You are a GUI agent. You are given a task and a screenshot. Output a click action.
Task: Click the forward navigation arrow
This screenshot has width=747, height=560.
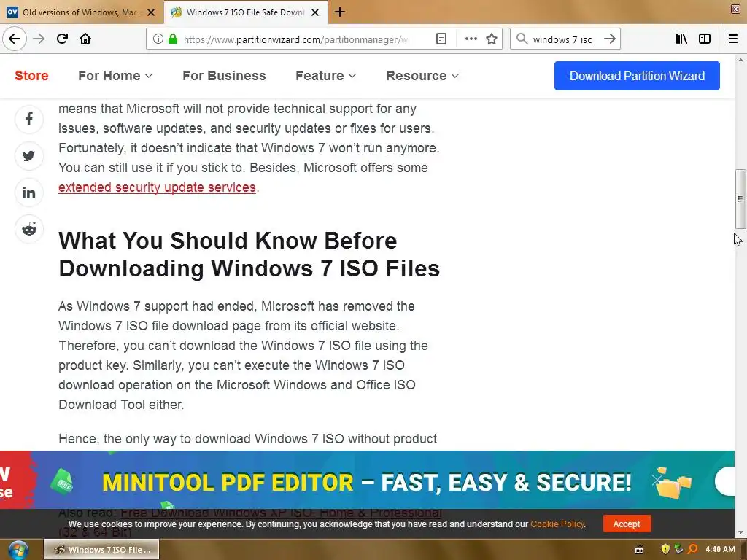[x=39, y=39]
